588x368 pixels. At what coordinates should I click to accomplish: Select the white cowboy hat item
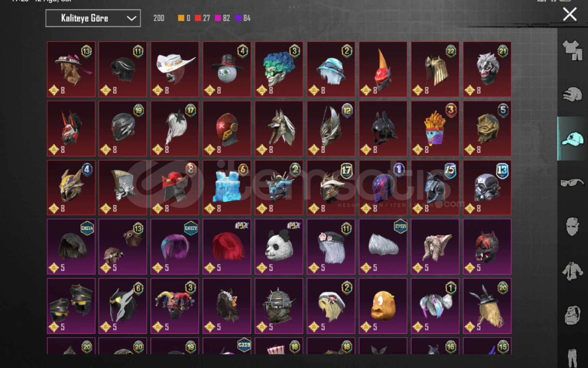(175, 69)
